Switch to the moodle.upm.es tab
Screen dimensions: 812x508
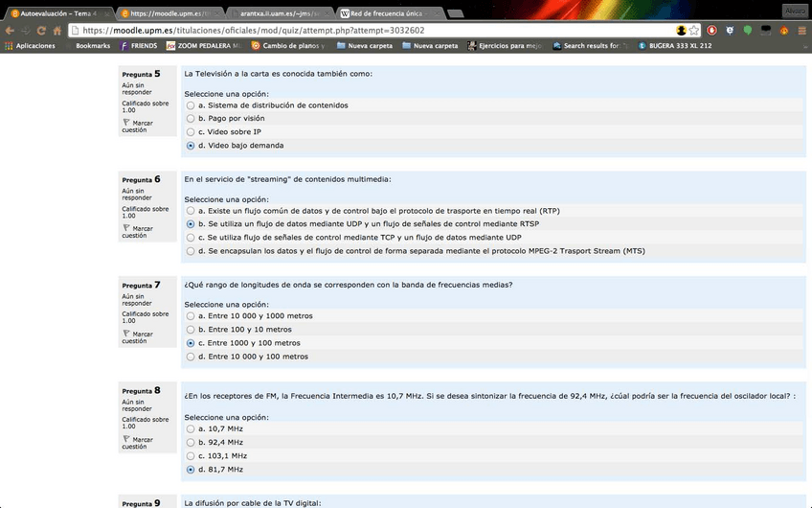pyautogui.click(x=169, y=13)
